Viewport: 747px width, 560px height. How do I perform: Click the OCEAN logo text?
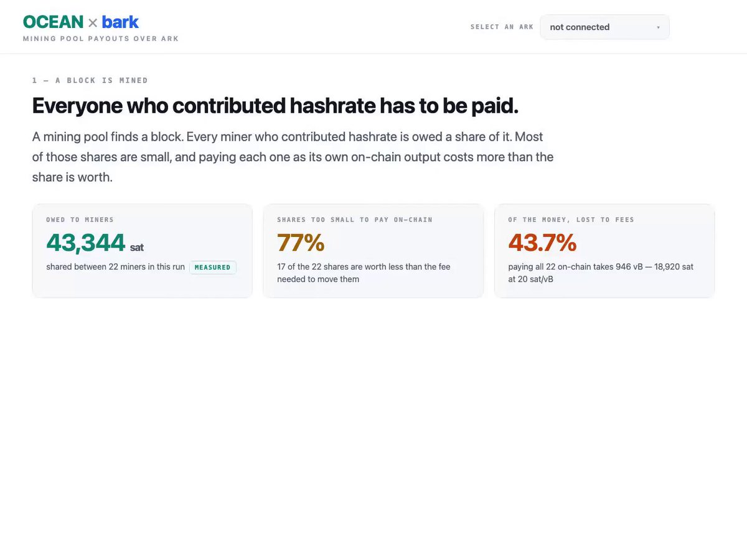coord(53,22)
